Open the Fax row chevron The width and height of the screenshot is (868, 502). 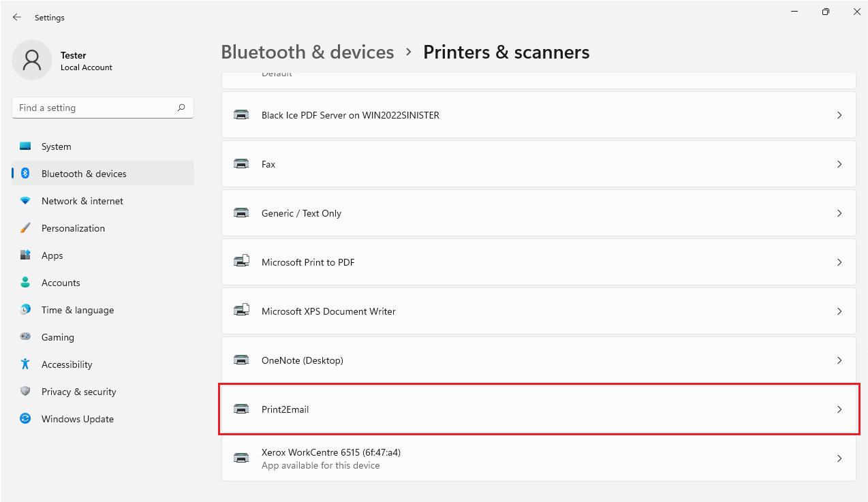tap(839, 164)
